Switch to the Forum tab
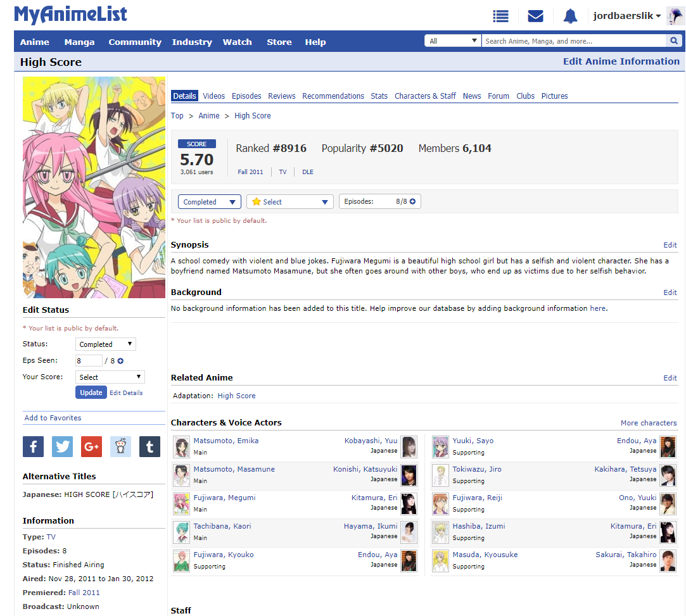 point(499,96)
